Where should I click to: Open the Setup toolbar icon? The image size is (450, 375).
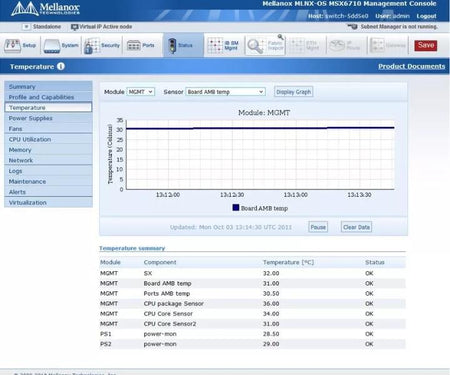[x=12, y=46]
